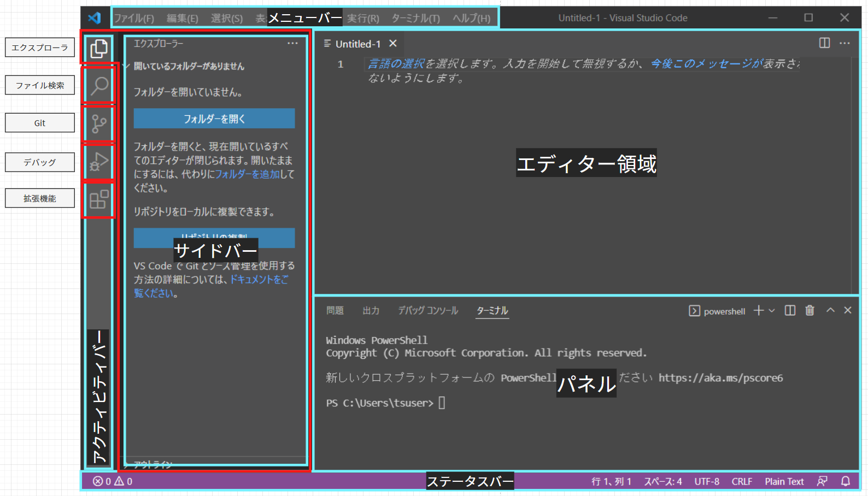Open the 編集(E) menu
868x496 pixels.
183,18
